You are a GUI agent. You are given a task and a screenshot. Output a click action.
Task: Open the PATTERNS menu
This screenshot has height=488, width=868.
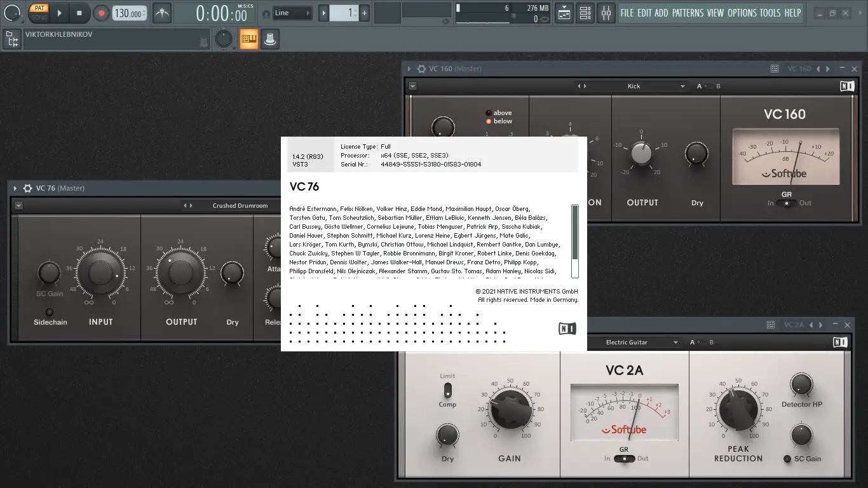[688, 13]
